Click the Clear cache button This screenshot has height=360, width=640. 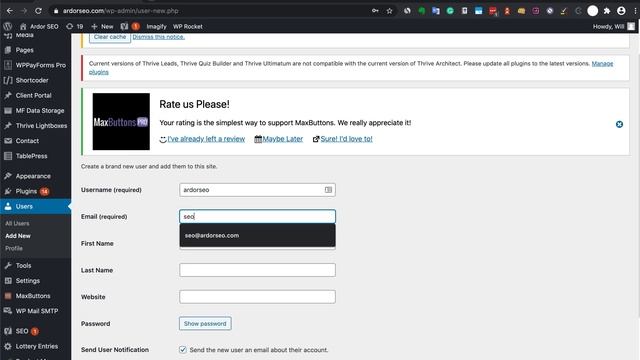[110, 37]
